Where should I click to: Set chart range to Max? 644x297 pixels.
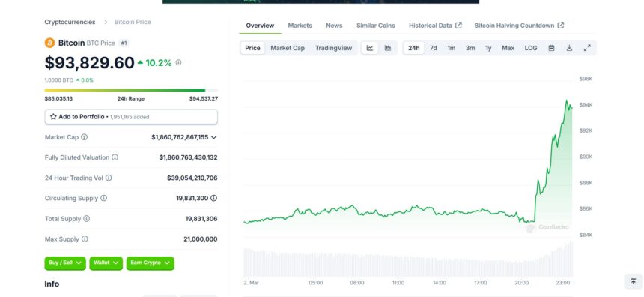pos(508,48)
